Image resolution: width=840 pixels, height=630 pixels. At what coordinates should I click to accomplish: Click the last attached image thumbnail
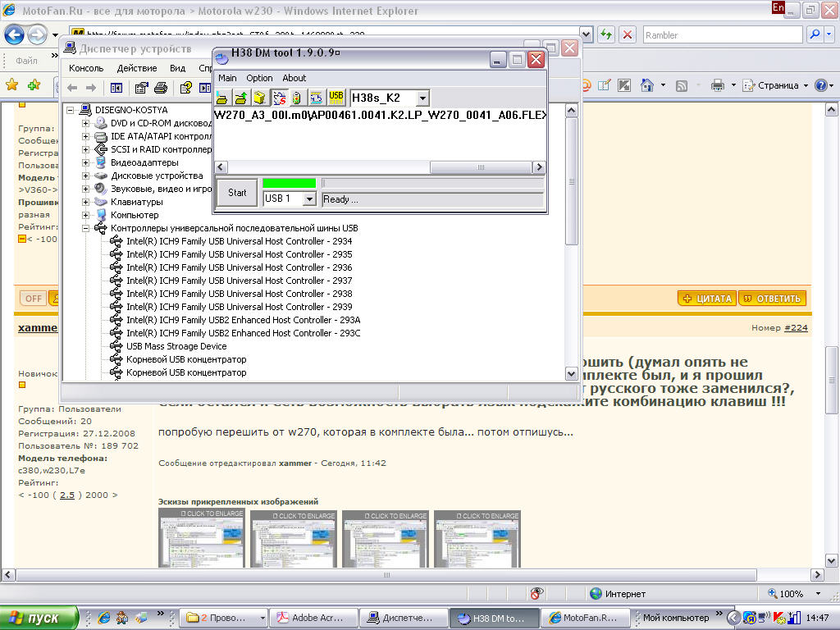pyautogui.click(x=477, y=538)
